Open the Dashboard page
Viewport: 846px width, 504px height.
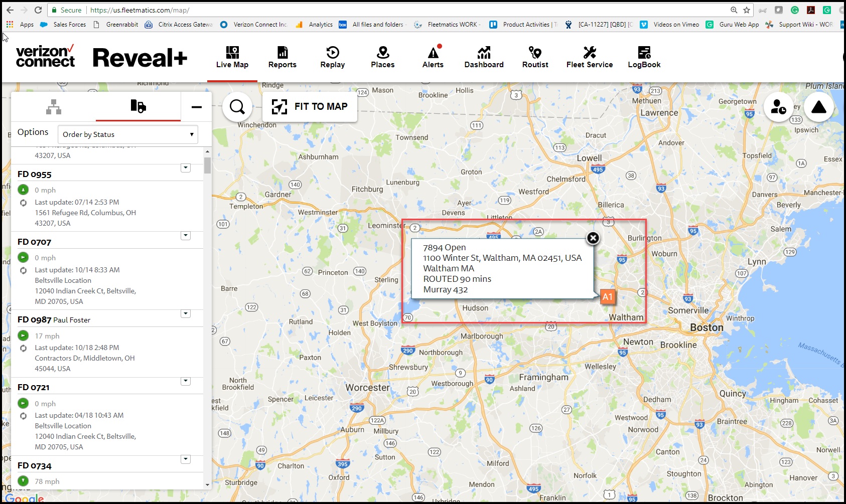[x=484, y=57]
